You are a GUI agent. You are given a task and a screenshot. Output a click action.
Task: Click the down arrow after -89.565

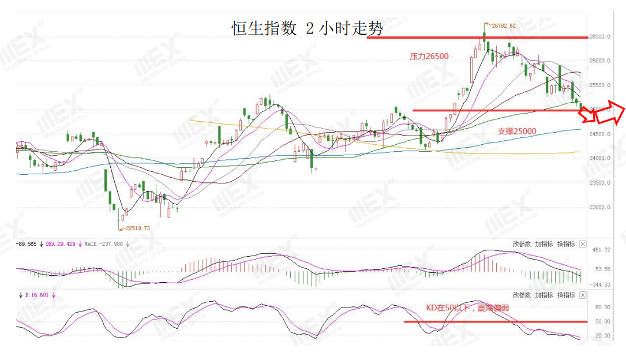41,244
